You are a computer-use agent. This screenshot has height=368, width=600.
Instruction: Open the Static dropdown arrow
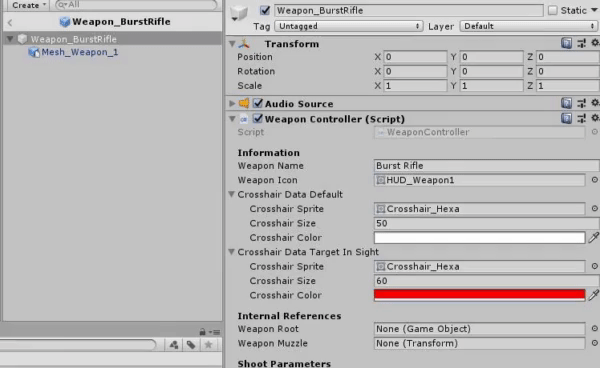(x=594, y=10)
